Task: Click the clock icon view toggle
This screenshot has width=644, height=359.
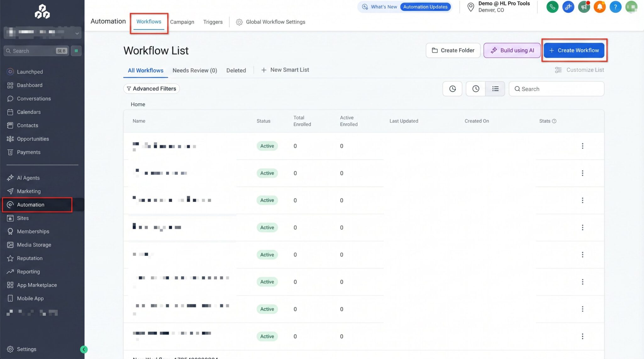Action: 476,89
